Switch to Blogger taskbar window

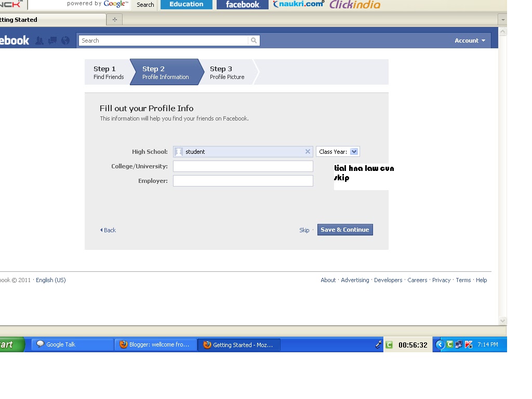point(156,344)
